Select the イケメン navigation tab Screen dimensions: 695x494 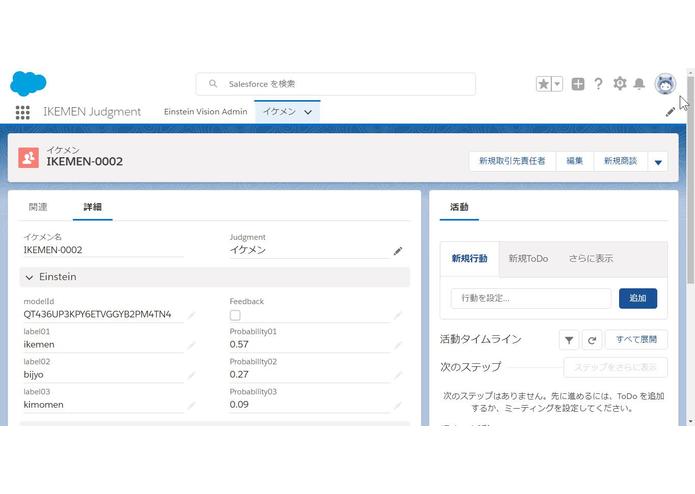(279, 112)
